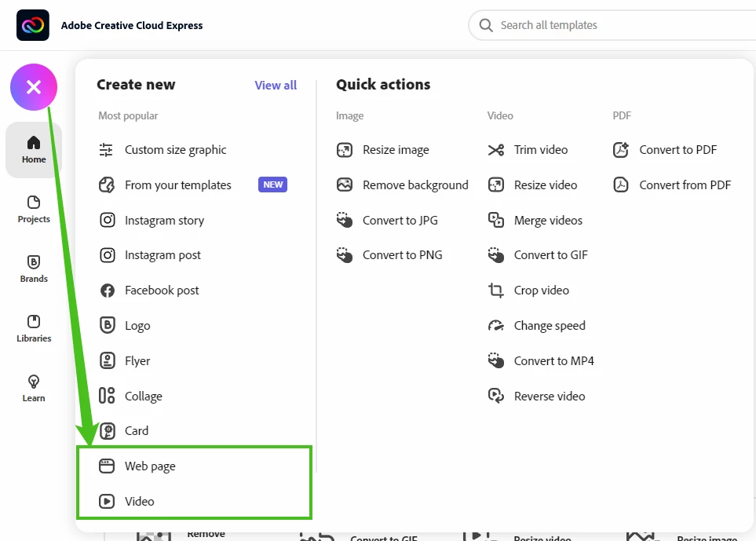Click the Reverse video icon
756x541 pixels.
495,396
